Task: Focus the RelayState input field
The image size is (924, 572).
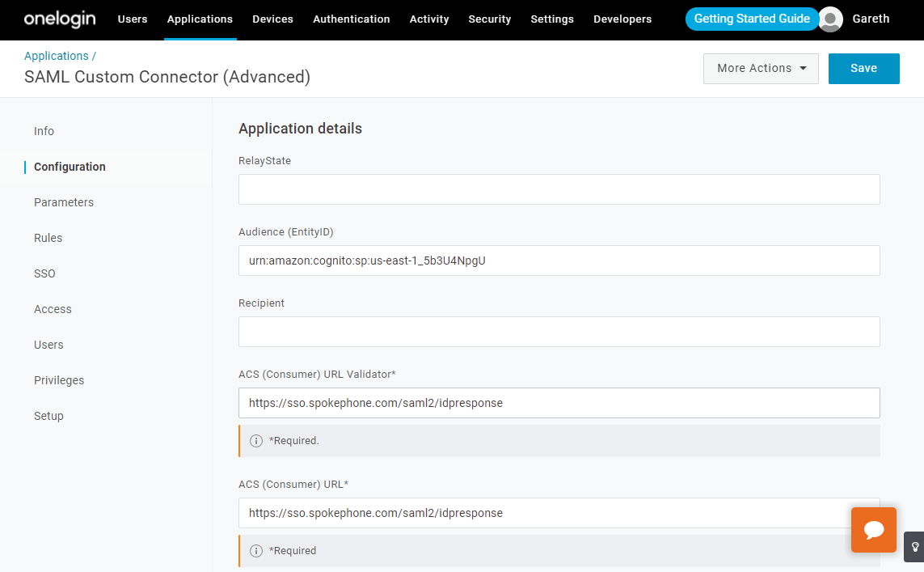Action: pos(559,189)
